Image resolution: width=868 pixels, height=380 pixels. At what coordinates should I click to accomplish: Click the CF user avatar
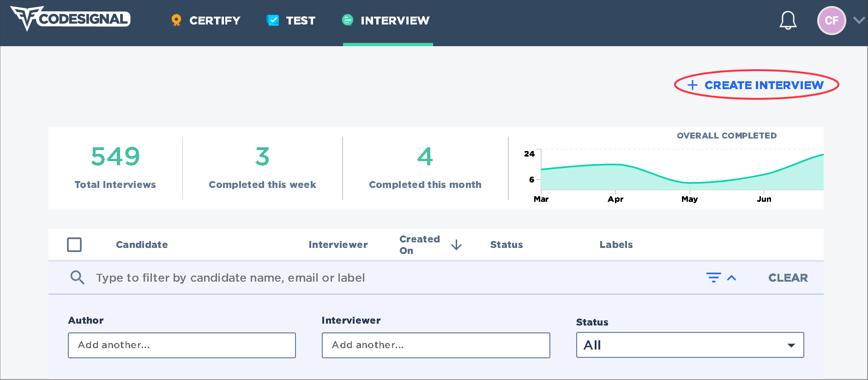pyautogui.click(x=831, y=20)
